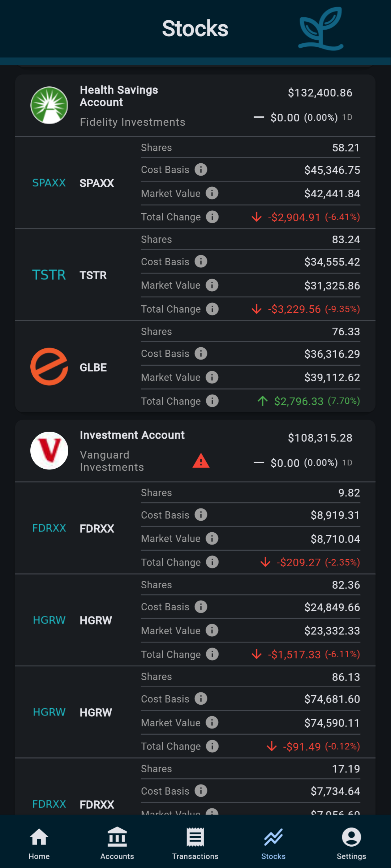391x868 pixels.
Task: Tap the $7,734.64 cost basis
Action: [x=335, y=791]
